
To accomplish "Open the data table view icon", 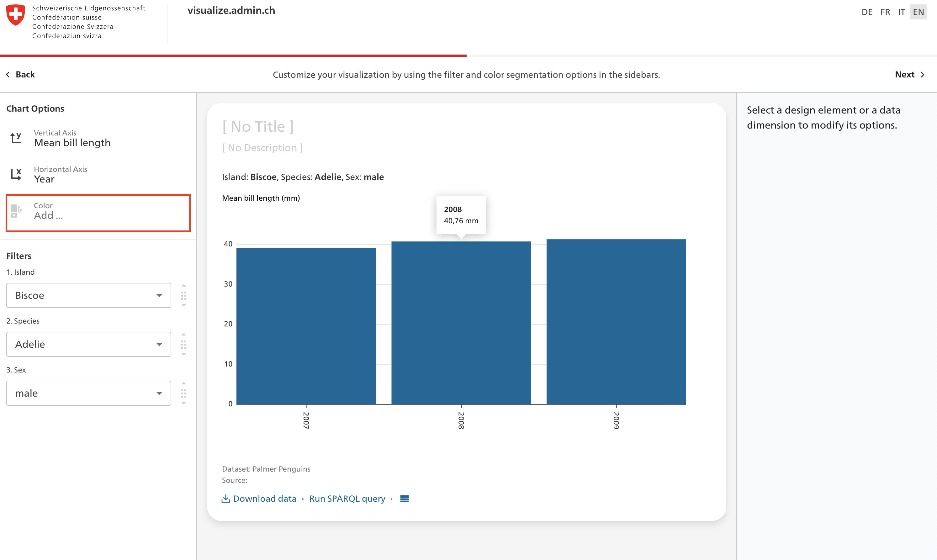I will point(404,499).
